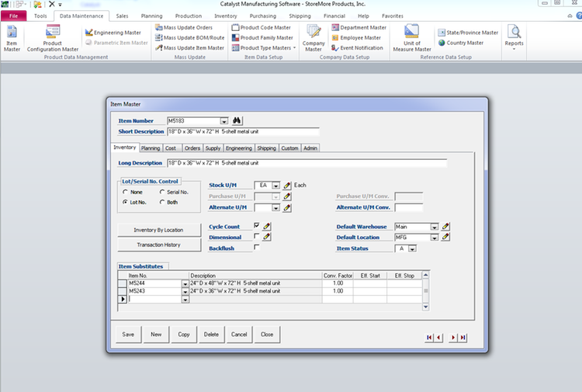Open Transaction History
The image size is (582, 392).
pos(159,245)
